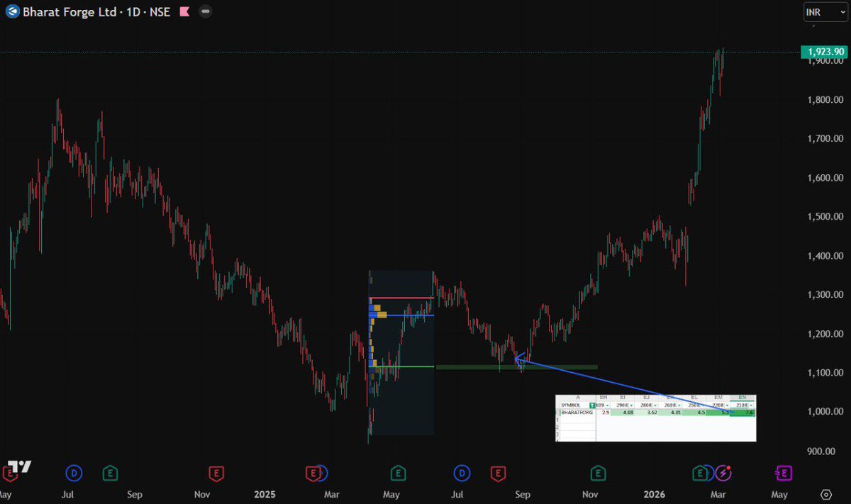The height and width of the screenshot is (504, 851).
Task: Select the green horizontal support line
Action: point(401,366)
